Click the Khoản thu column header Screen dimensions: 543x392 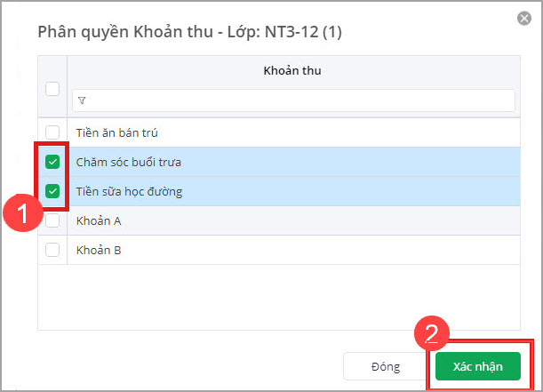(291, 70)
